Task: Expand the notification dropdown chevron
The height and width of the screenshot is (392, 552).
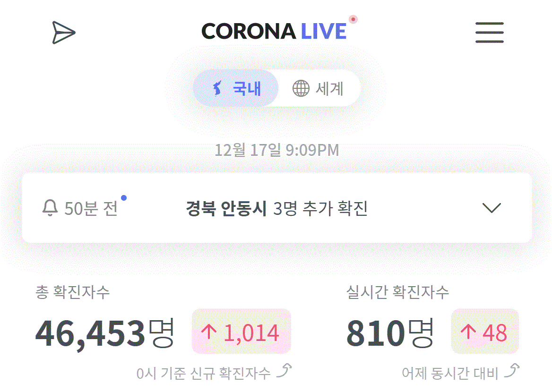Action: coord(492,208)
